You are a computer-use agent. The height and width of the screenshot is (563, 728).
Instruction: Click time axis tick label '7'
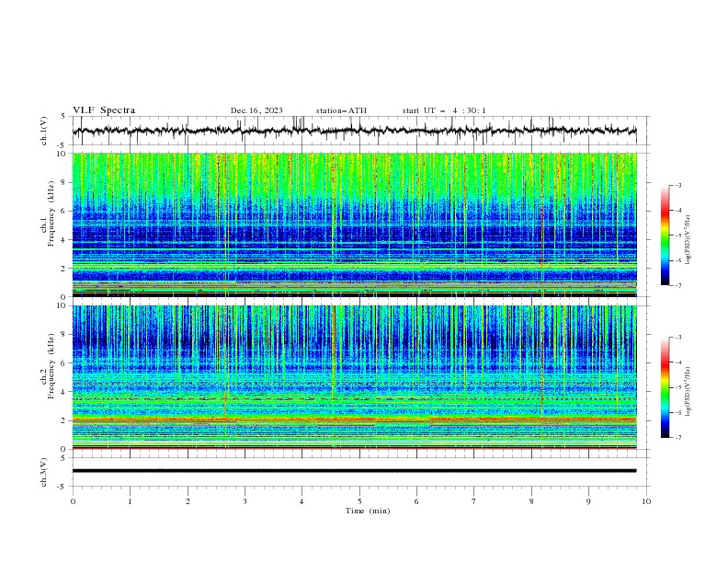tap(474, 501)
